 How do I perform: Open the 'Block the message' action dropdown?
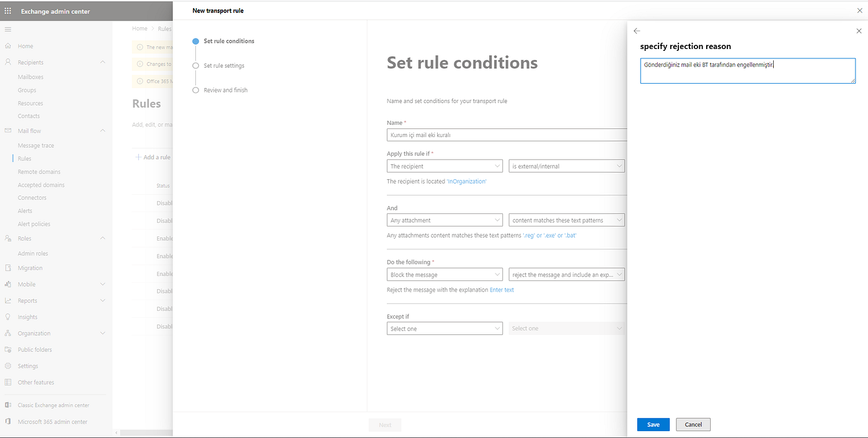[445, 275]
